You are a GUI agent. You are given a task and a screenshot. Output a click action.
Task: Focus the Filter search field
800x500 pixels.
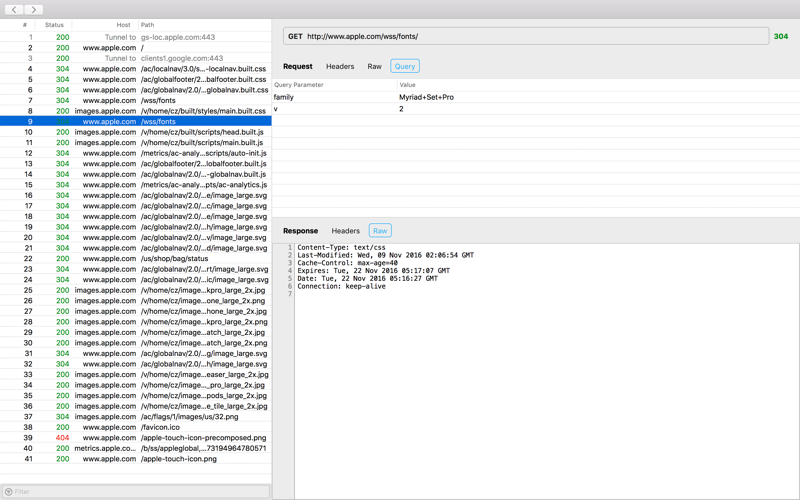tap(136, 492)
